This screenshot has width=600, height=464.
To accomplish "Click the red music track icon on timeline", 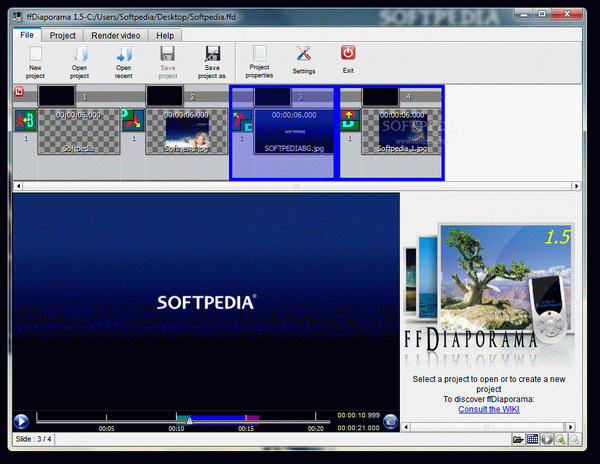I will pyautogui.click(x=19, y=92).
